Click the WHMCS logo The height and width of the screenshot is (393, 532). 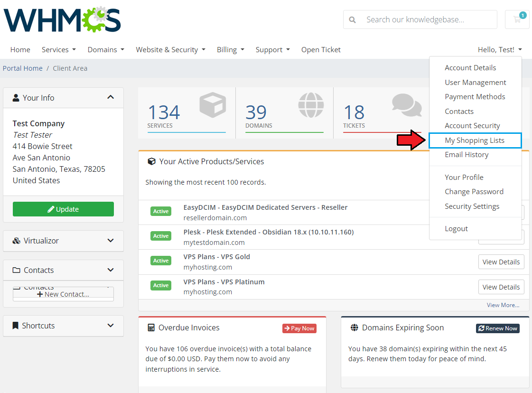point(62,20)
